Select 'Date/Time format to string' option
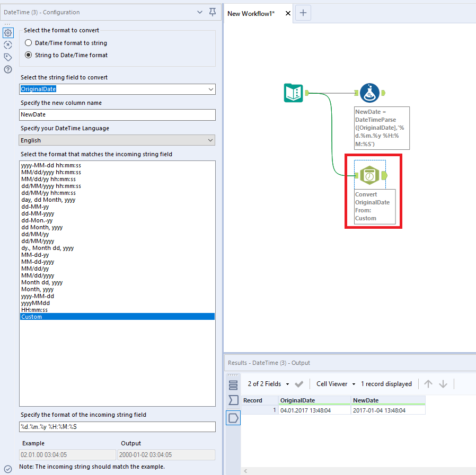476x475 pixels. [29, 43]
